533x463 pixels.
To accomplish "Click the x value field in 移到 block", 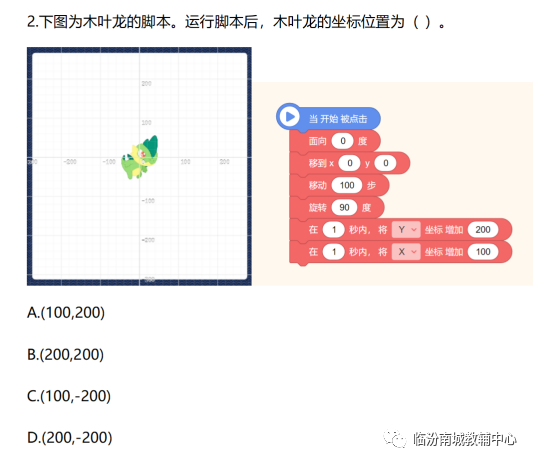I will pos(349,163).
